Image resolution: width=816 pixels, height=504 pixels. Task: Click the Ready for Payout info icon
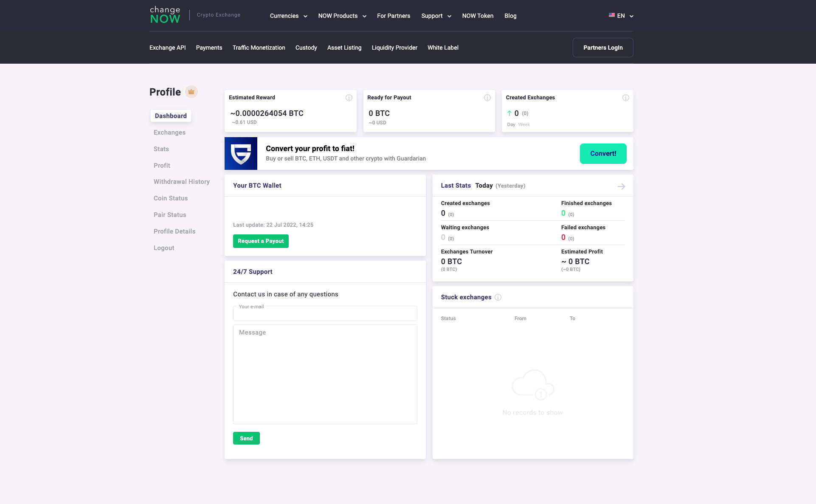(487, 98)
